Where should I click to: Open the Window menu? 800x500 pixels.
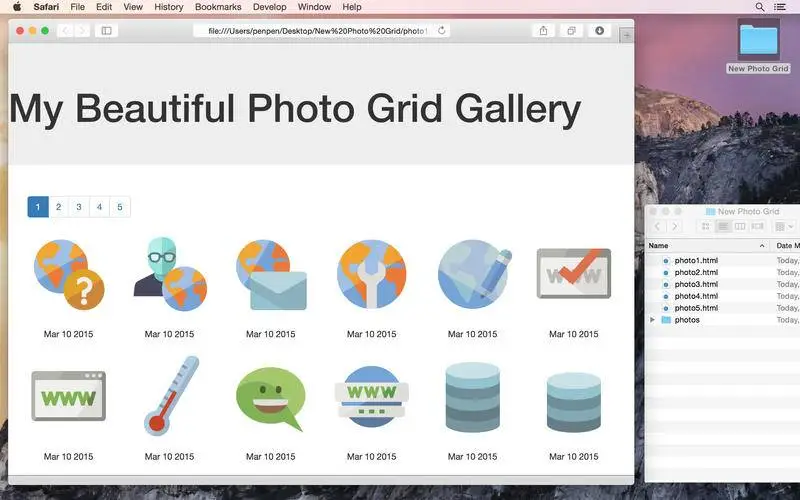point(314,7)
